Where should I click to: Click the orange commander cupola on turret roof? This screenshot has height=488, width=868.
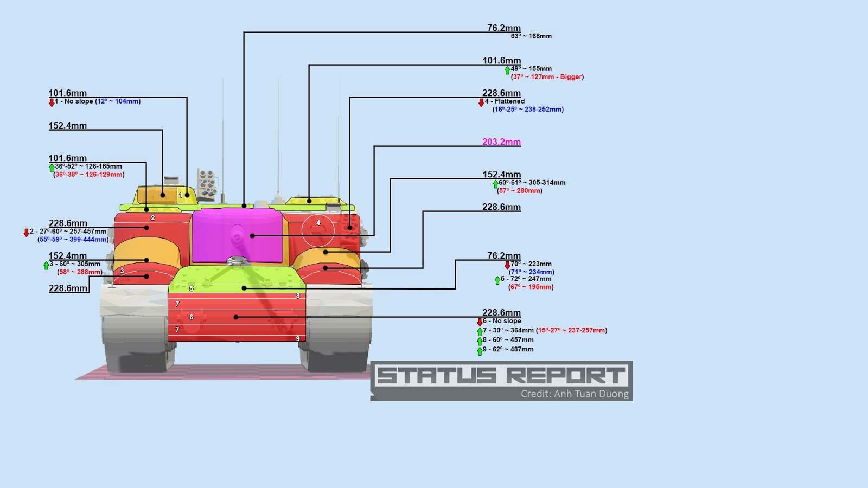click(152, 195)
